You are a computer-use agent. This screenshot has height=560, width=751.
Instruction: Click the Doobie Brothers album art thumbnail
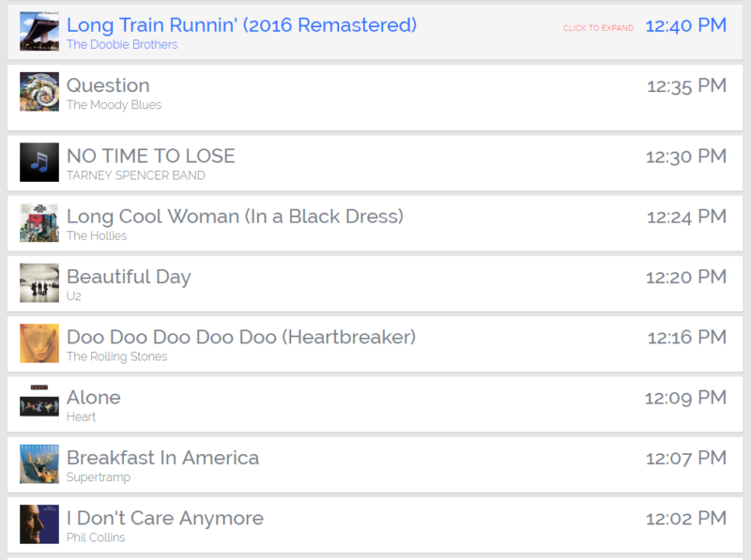click(x=38, y=31)
